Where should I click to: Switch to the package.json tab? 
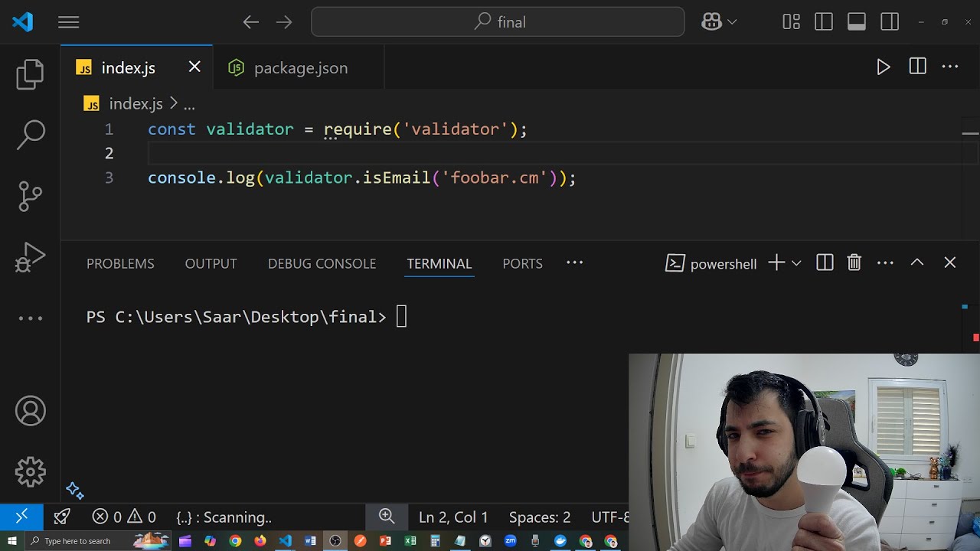point(300,68)
